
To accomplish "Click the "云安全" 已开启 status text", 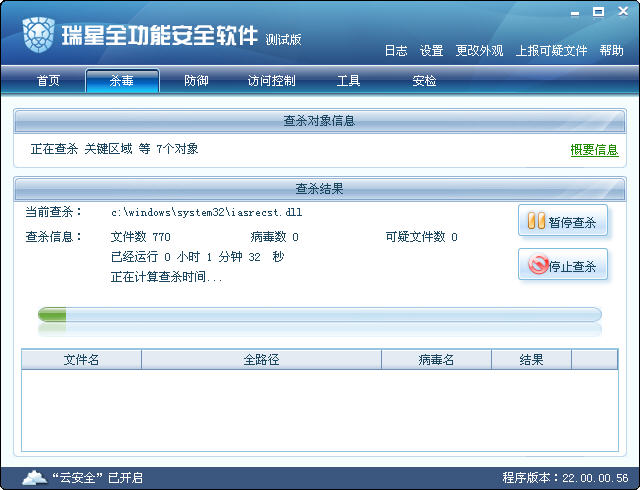I will tap(98, 478).
